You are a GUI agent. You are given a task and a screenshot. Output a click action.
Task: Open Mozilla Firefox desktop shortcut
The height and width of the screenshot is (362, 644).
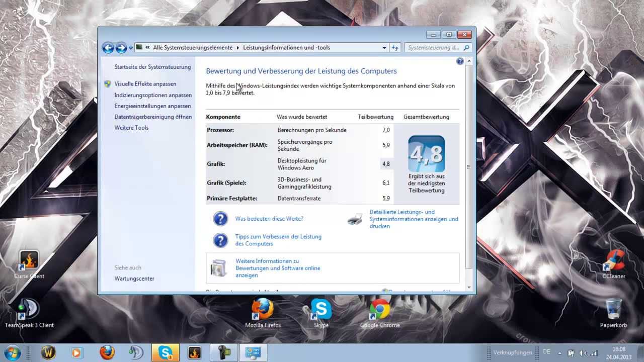coord(263,313)
